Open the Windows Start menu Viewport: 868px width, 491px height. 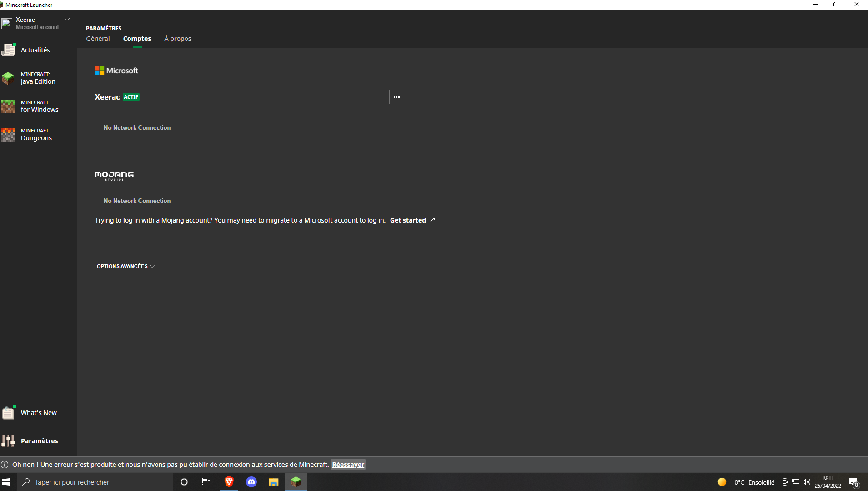pos(6,482)
